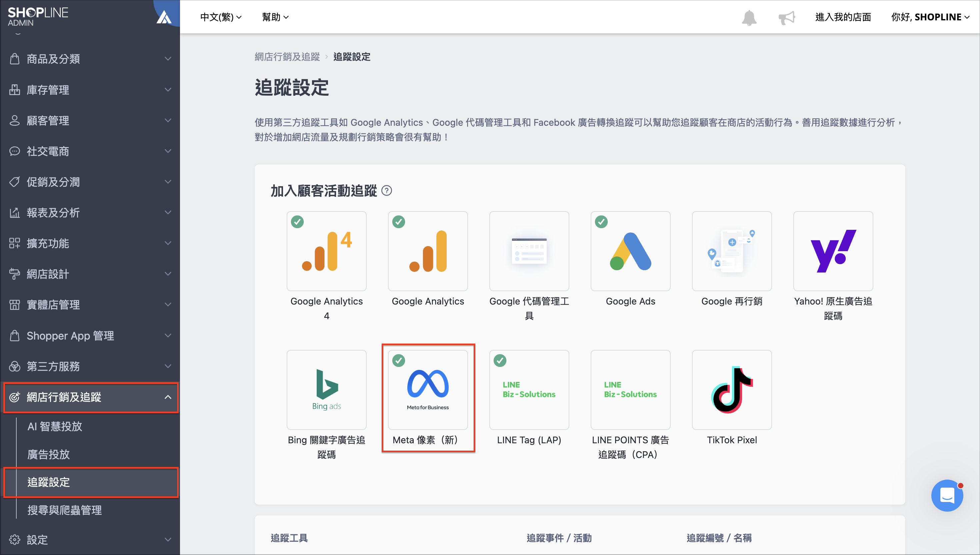Click the boxes icon for 庫存管理

(x=14, y=90)
